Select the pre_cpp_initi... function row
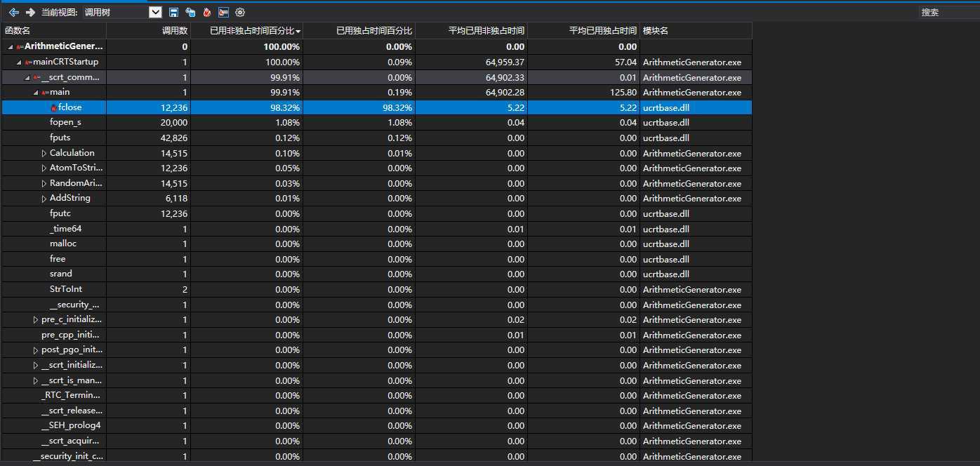The image size is (980, 466). click(376, 335)
